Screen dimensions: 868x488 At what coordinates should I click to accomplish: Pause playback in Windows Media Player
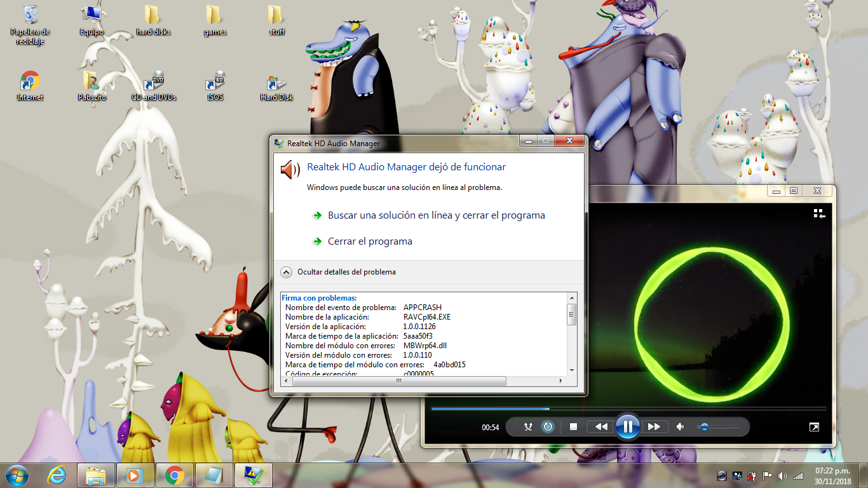[x=627, y=426]
